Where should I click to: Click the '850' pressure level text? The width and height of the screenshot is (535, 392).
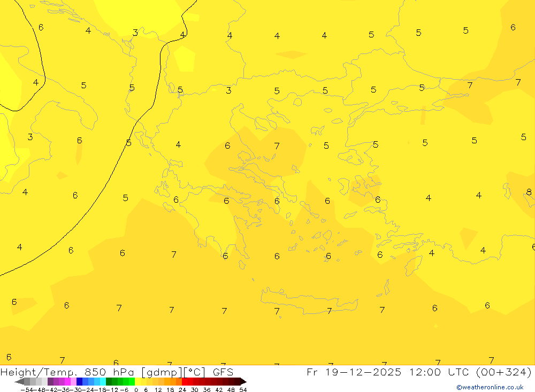coord(95,372)
